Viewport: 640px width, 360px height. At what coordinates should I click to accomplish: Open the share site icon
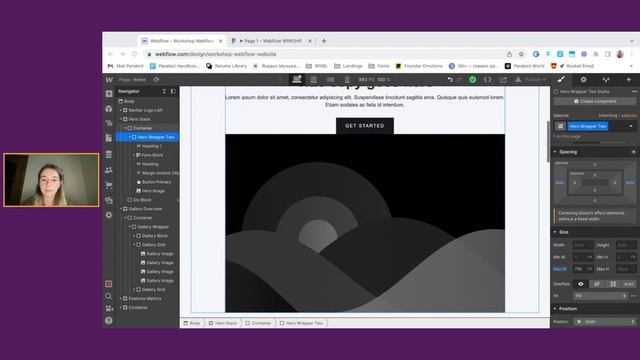pyautogui.click(x=503, y=80)
